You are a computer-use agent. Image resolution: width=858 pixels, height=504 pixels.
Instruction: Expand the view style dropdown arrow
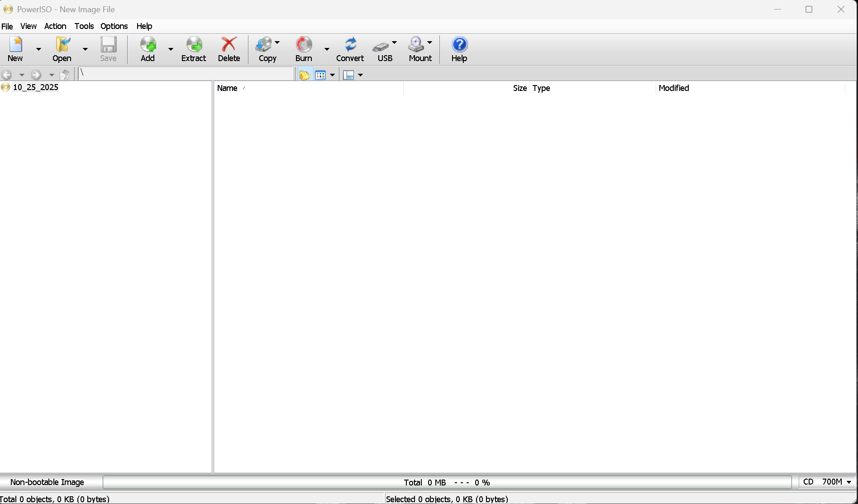coord(332,75)
